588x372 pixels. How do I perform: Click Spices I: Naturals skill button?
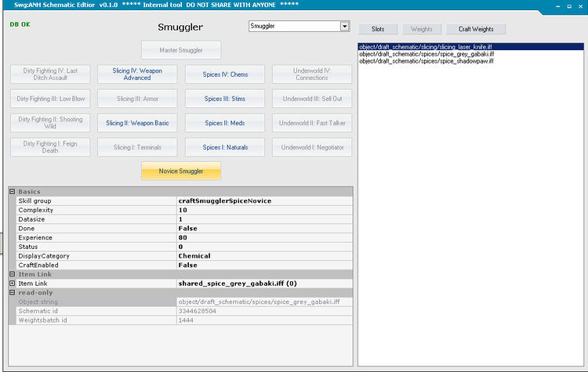tap(226, 147)
